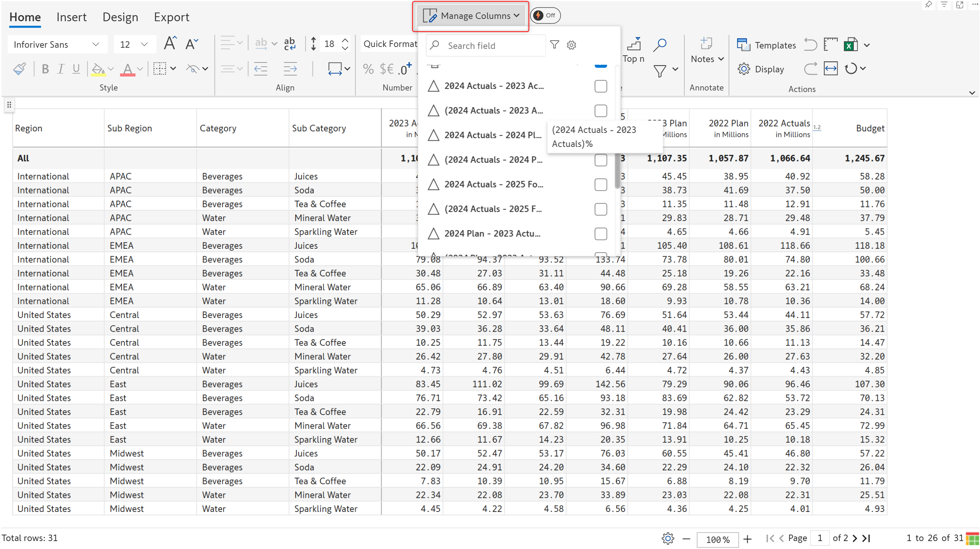980x549 pixels.
Task: Check the 2024 Plan - 2023 Actu... checkbox
Action: (x=600, y=234)
